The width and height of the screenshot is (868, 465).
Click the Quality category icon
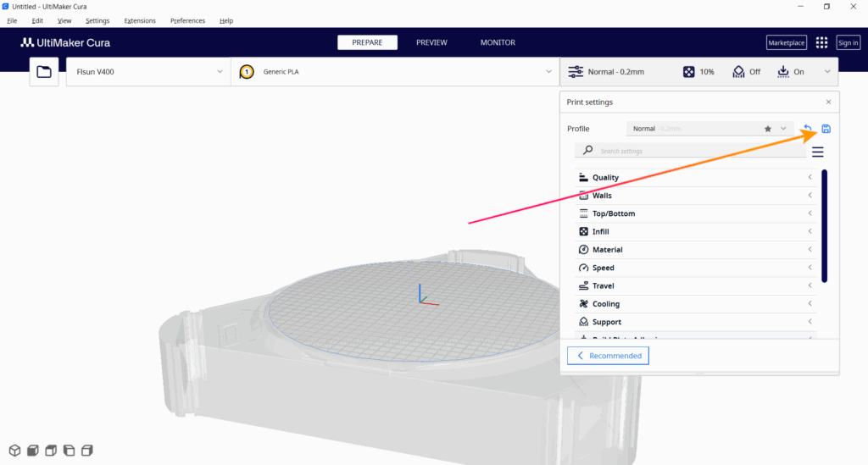click(583, 178)
